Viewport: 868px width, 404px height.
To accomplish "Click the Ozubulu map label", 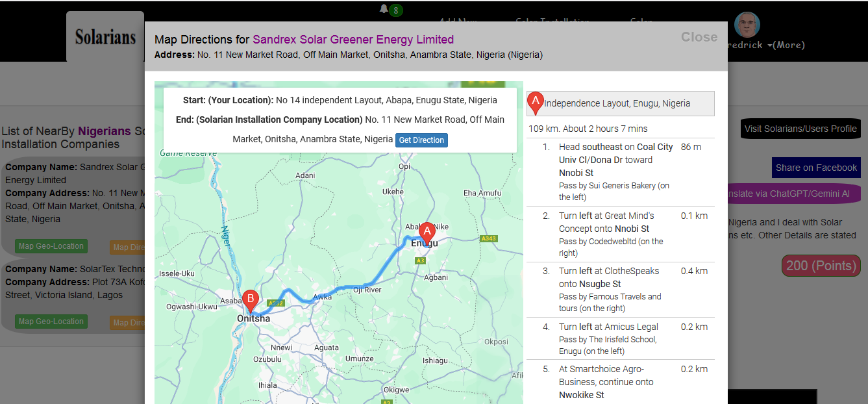I will point(267,359).
